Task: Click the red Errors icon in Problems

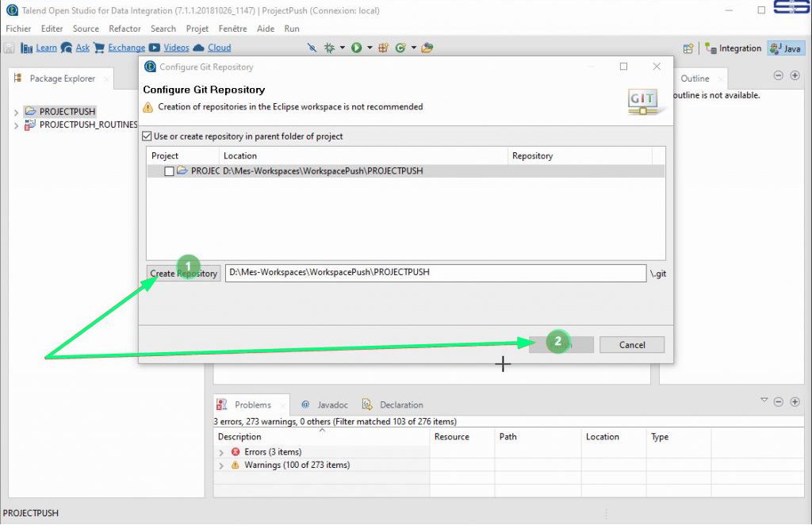Action: click(236, 451)
